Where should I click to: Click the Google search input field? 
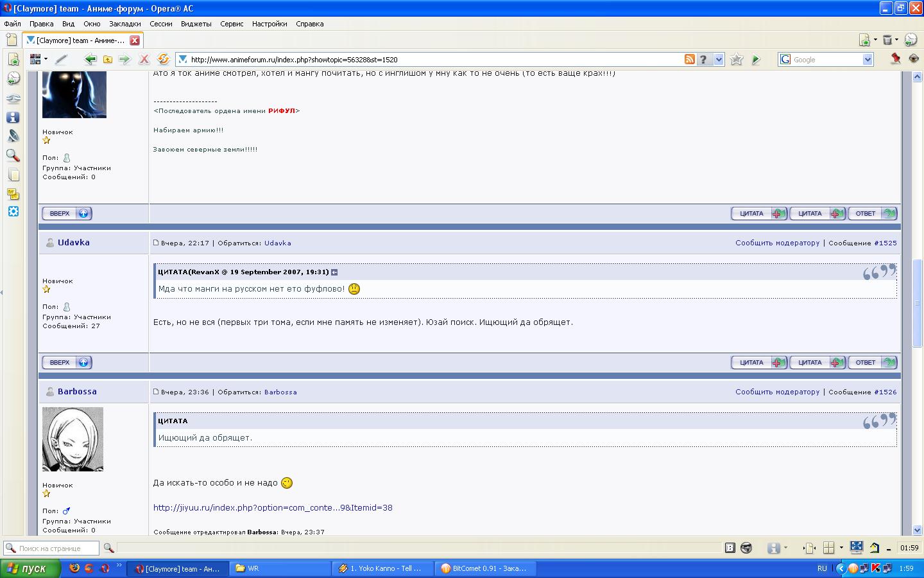pos(826,60)
